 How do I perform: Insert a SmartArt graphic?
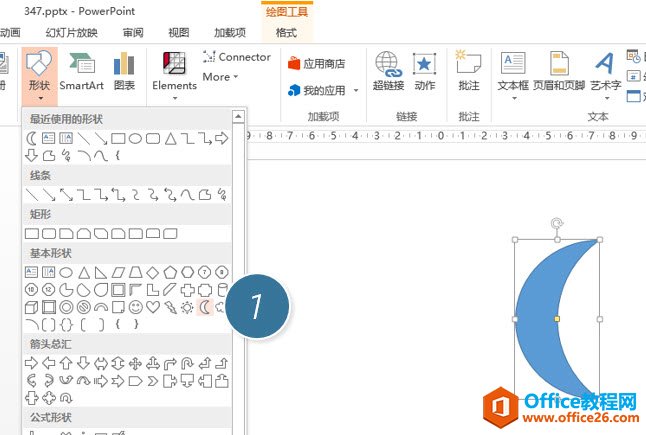(81, 71)
